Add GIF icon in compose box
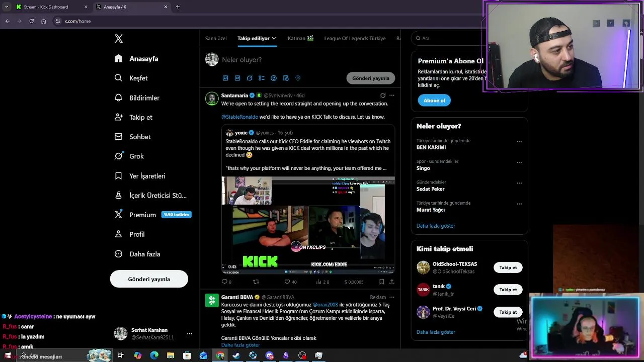This screenshot has width=644, height=362. point(237,78)
